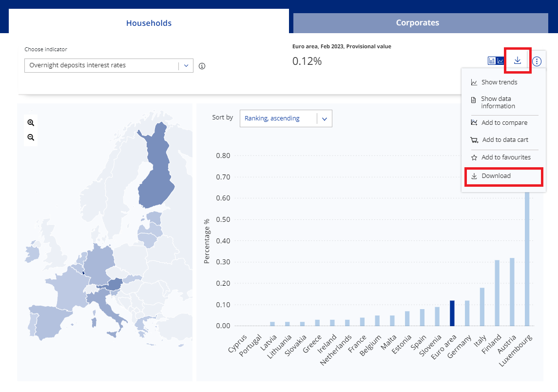The height and width of the screenshot is (392, 558).
Task: Expand the Choose indicator dropdown
Action: [109, 65]
